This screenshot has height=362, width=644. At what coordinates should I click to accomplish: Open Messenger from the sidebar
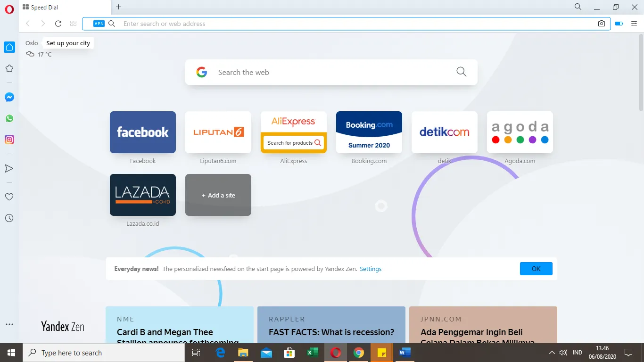tap(9, 97)
